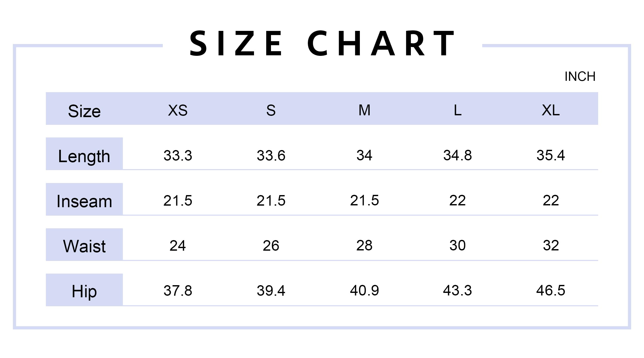Select the L column header
The width and height of the screenshot is (644, 358).
click(457, 110)
